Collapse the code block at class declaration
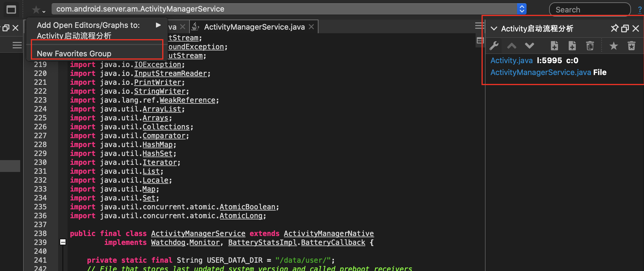Screen dimensions: 644x271 click(63, 242)
